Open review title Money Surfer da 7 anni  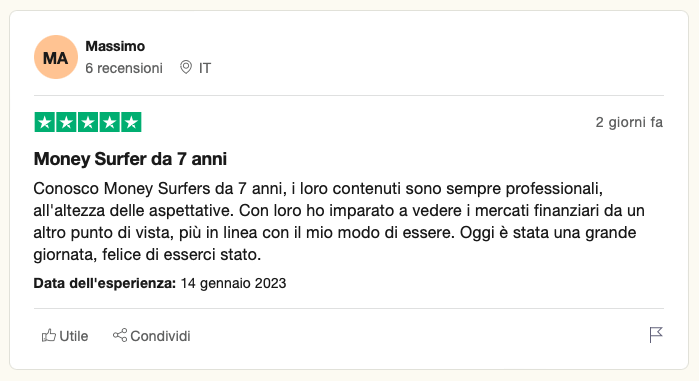tap(130, 159)
